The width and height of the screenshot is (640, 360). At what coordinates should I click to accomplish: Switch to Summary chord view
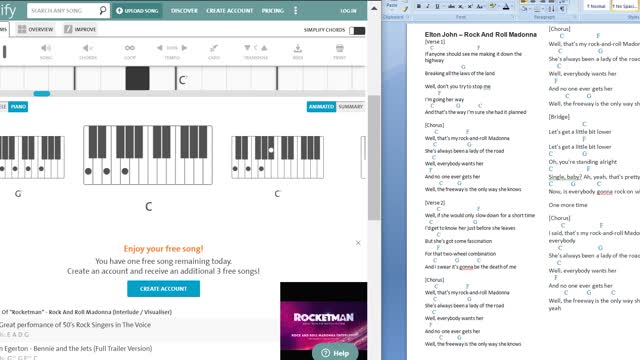(350, 107)
